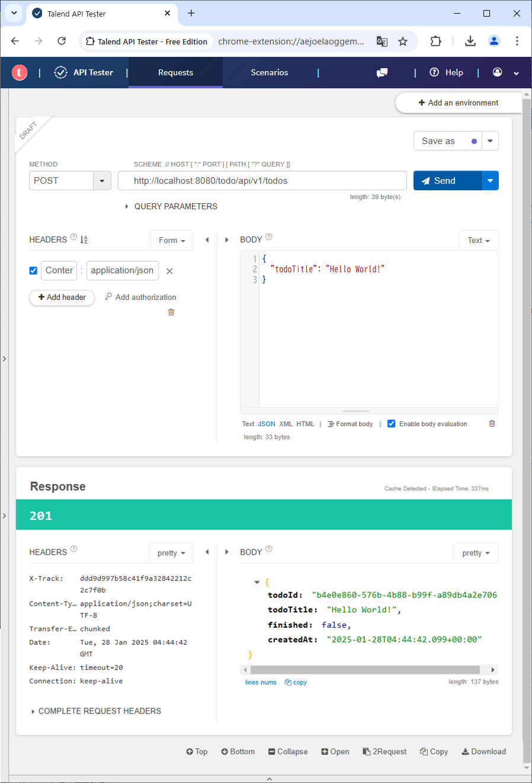Open the user account icon menu
Image resolution: width=532 pixels, height=783 pixels.
498,72
